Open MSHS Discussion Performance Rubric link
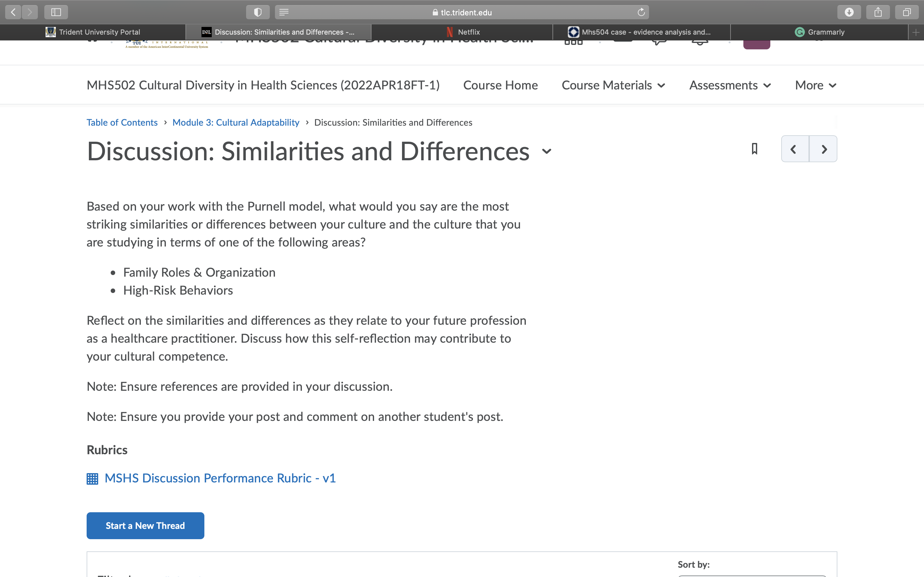This screenshot has height=577, width=924. (220, 478)
